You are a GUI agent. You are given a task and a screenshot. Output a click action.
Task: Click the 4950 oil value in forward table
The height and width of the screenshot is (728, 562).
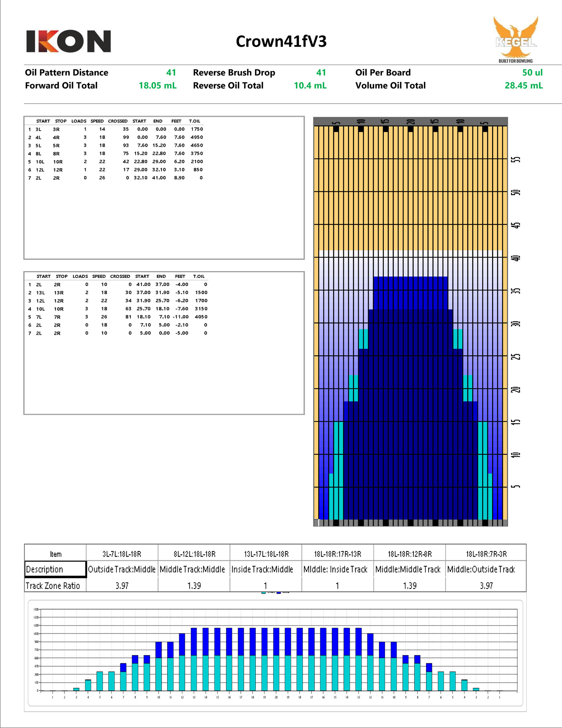(x=197, y=137)
